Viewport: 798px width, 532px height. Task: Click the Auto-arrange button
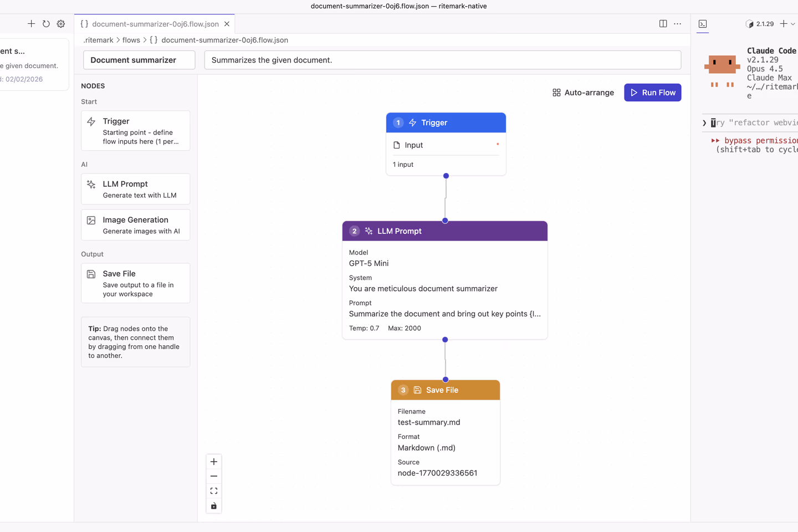(583, 93)
